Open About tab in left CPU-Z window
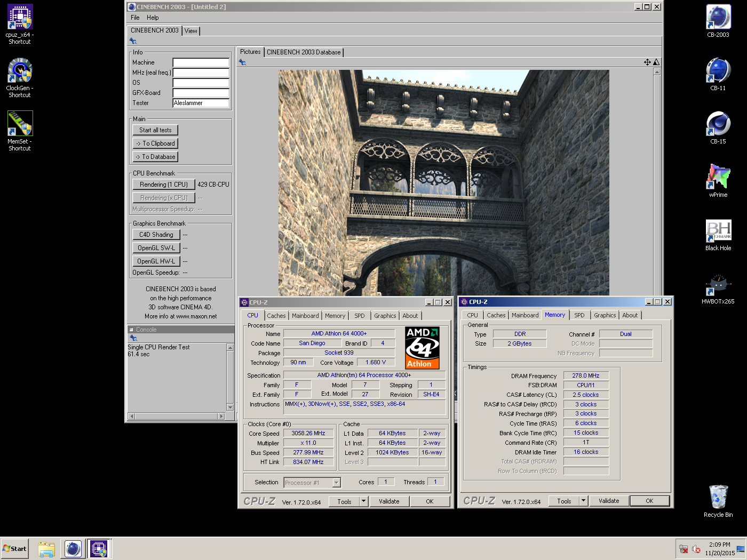 click(x=410, y=316)
